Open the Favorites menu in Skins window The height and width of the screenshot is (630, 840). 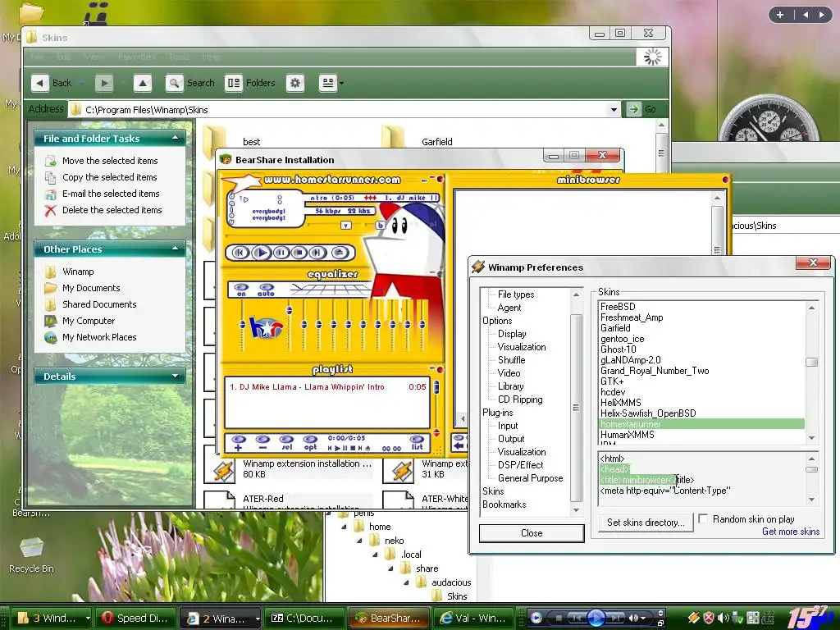tap(137, 57)
